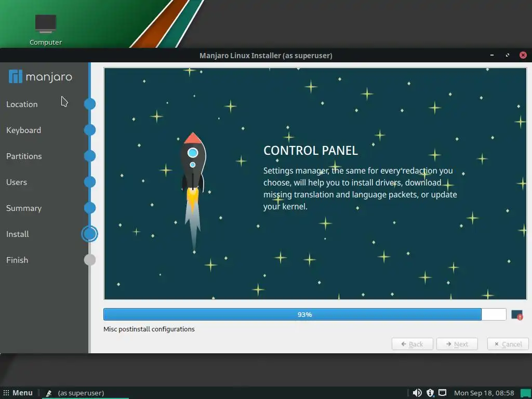Click the Next button
Screen dimensions: 532x399
click(x=457, y=344)
